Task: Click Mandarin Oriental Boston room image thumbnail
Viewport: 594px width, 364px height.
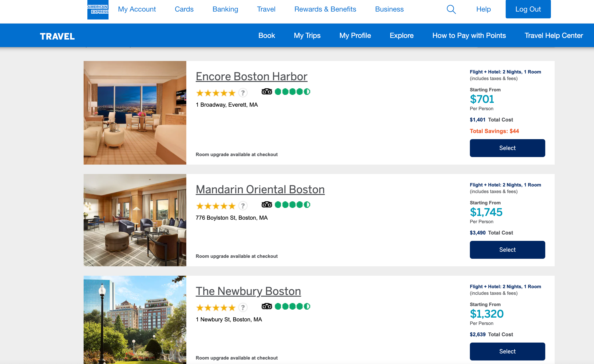Action: coord(135,220)
